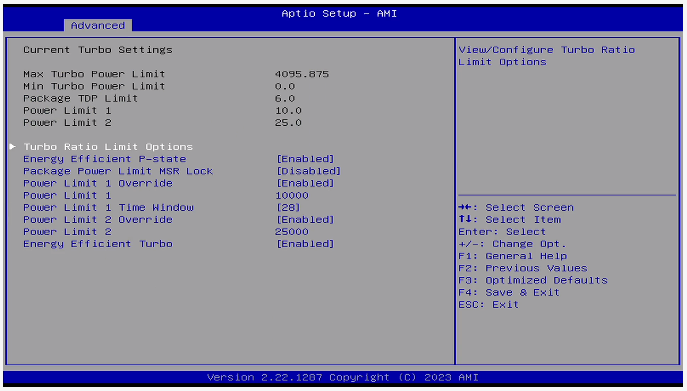Click the Version 2.22.1287 copyright footer
This screenshot has width=687, height=391.
343,377
